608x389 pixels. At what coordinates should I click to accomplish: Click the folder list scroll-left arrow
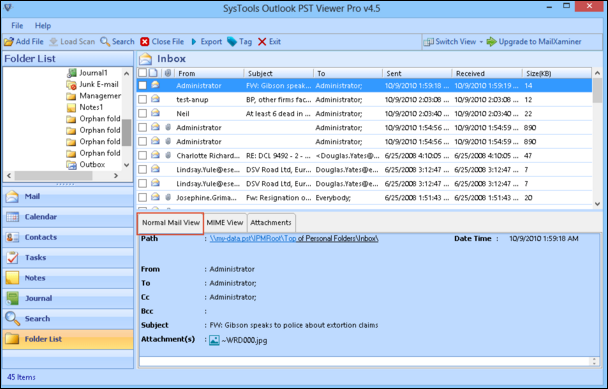pyautogui.click(x=9, y=176)
